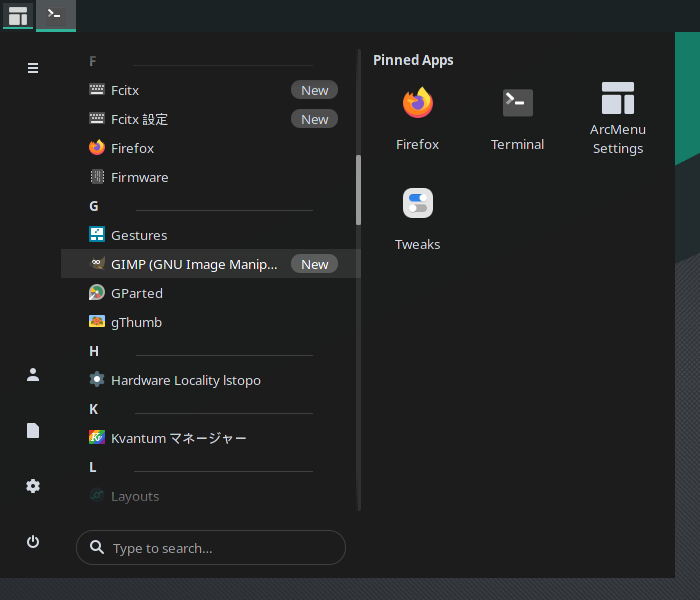Launch pinned Terminal app
This screenshot has width=700, height=600.
517,120
